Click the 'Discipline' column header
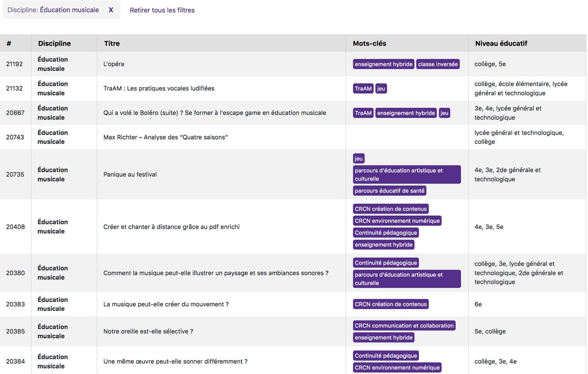The height and width of the screenshot is (374, 588). click(x=54, y=43)
